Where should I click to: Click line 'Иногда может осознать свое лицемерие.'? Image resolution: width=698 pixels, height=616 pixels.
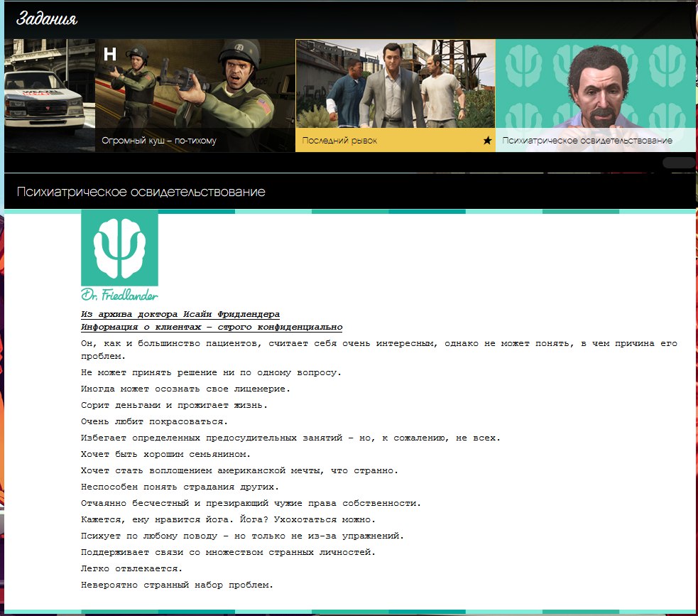[185, 389]
